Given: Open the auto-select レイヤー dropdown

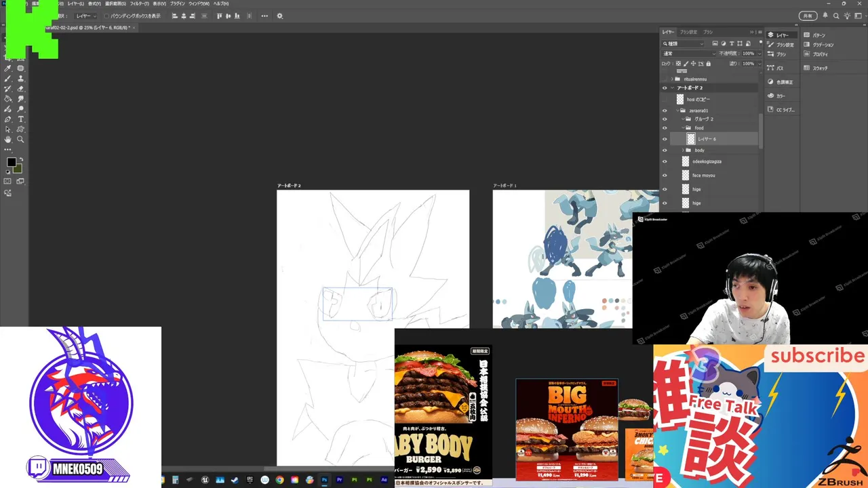Looking at the screenshot, I should click(x=85, y=16).
